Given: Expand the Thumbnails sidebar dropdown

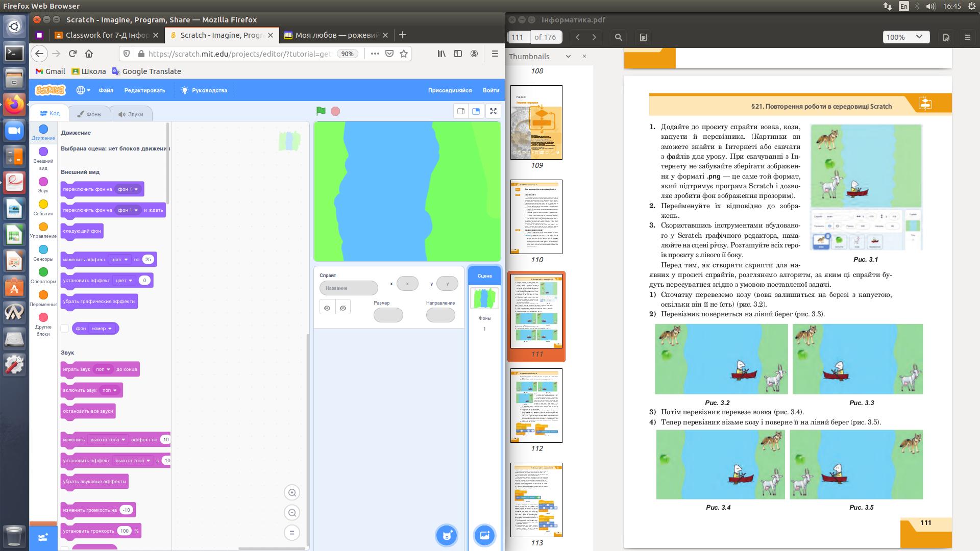Looking at the screenshot, I should point(568,57).
